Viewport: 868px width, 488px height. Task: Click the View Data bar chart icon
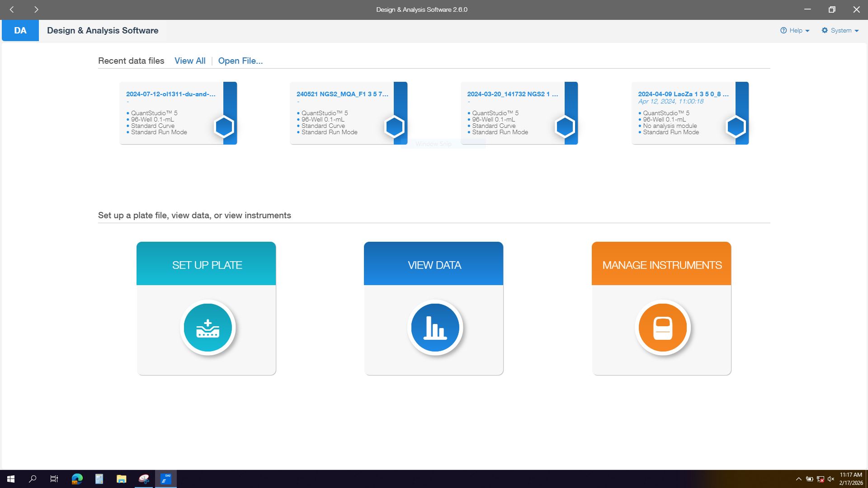coord(435,328)
